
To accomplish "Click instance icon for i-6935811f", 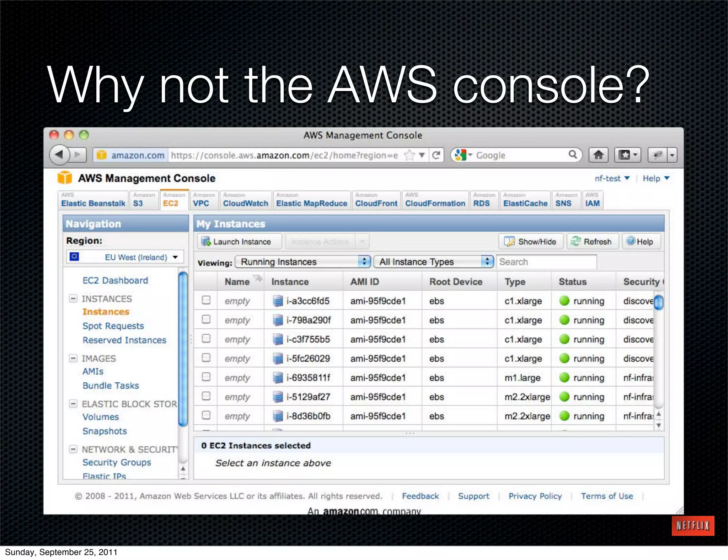I will click(x=277, y=378).
